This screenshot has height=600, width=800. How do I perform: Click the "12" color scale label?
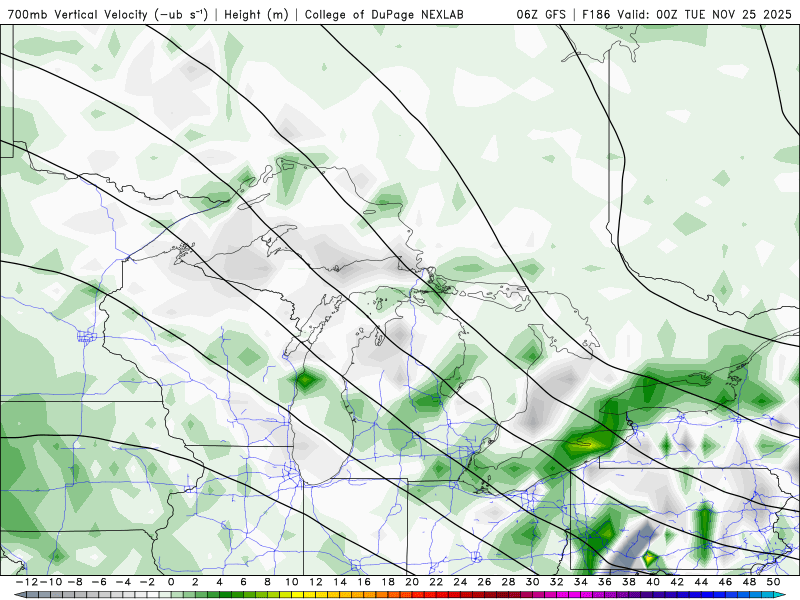pos(316,582)
